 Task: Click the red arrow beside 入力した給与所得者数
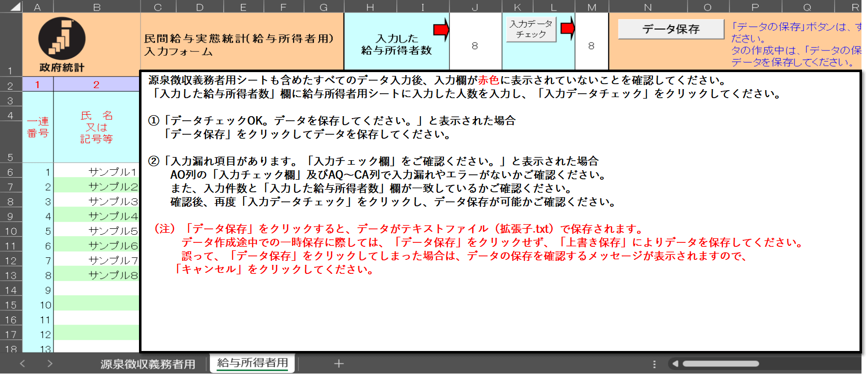point(441,30)
